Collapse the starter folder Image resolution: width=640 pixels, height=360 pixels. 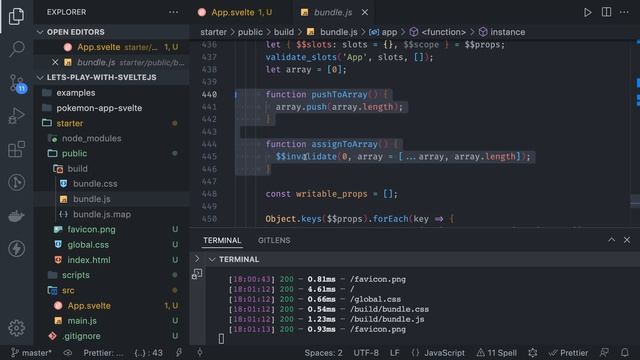[70, 123]
